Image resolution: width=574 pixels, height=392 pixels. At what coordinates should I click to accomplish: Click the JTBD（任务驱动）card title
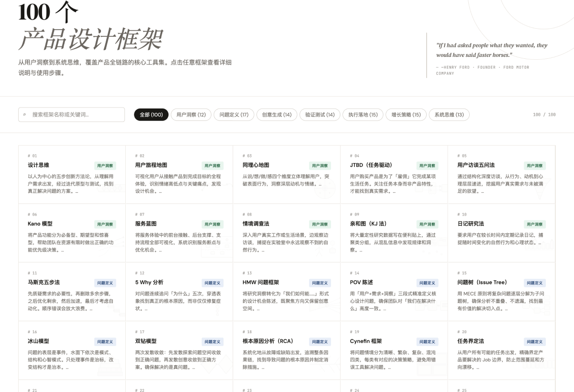pyautogui.click(x=371, y=165)
